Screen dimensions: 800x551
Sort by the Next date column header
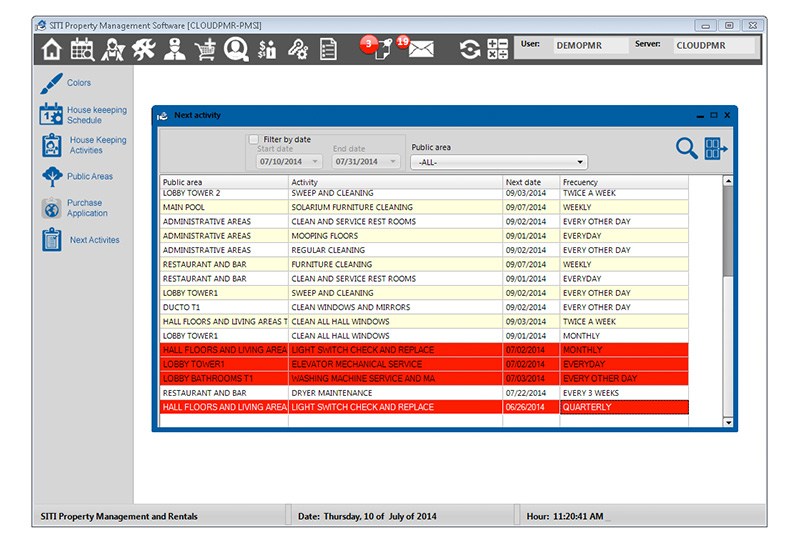[530, 182]
